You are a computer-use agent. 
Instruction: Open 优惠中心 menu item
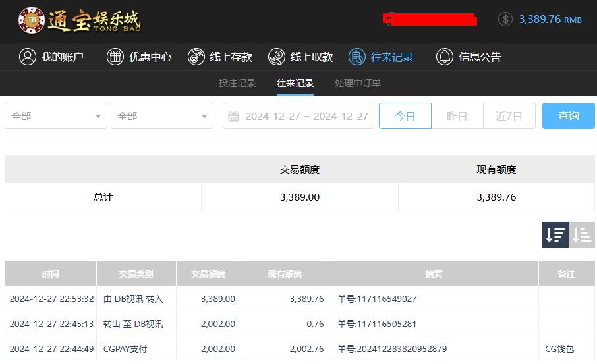click(x=139, y=57)
